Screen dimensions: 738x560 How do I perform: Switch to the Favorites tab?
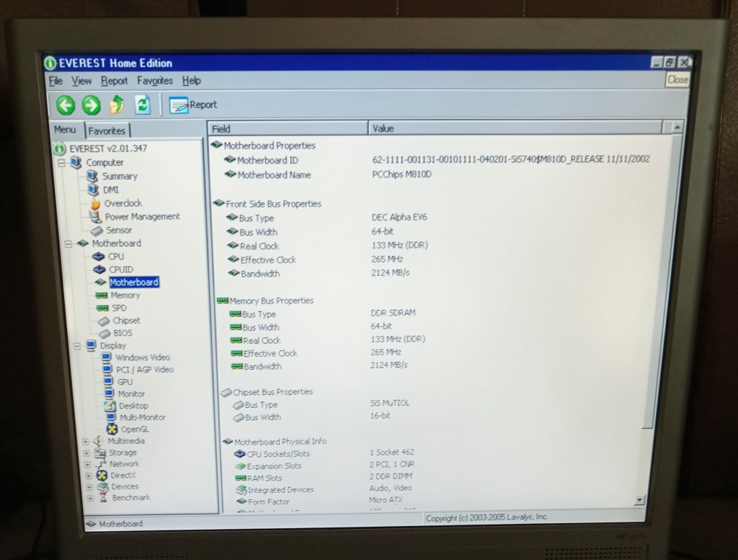pos(107,130)
